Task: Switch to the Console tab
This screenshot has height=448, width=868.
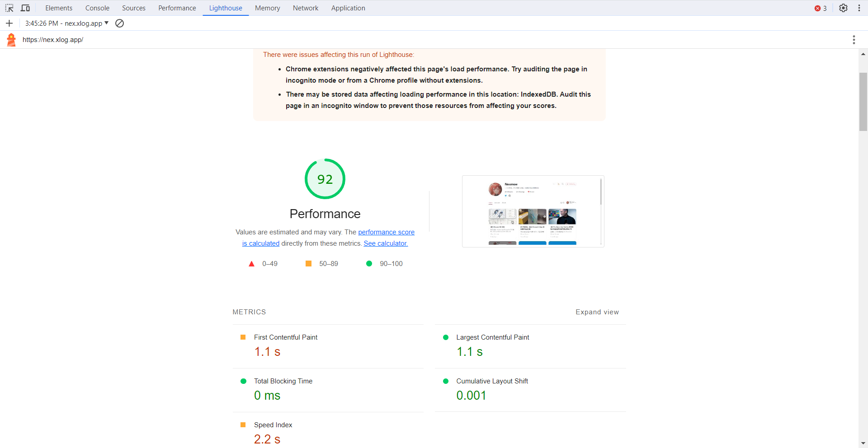Action: [x=97, y=8]
